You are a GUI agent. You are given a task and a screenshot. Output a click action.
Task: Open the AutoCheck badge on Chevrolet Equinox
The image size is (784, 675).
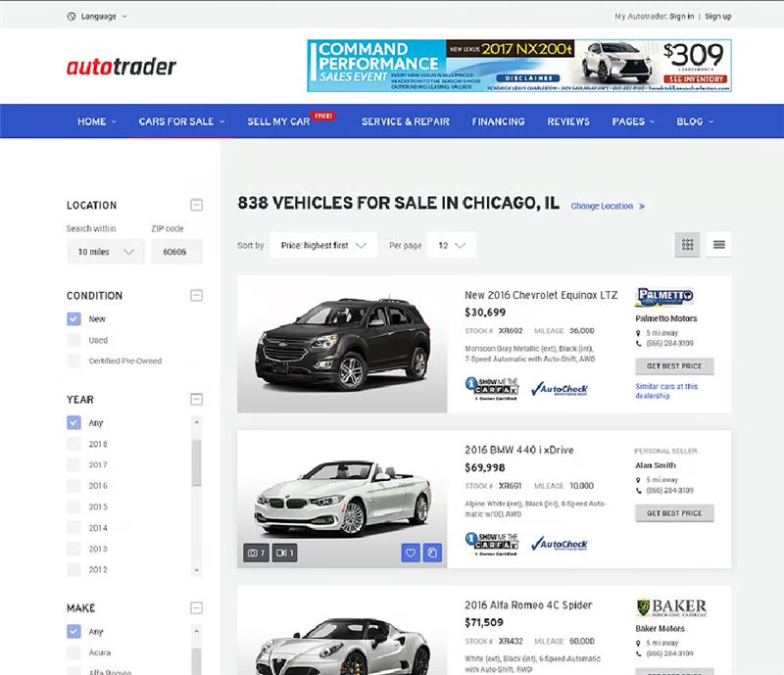[x=559, y=389]
